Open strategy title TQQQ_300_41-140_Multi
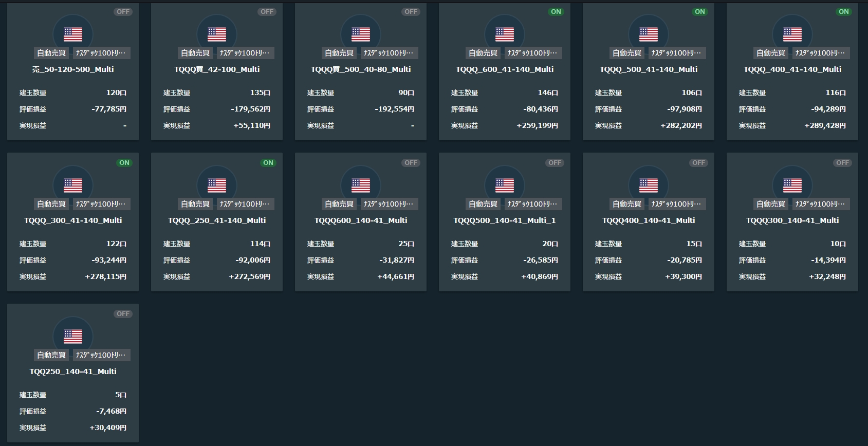This screenshot has height=446, width=868. click(73, 220)
